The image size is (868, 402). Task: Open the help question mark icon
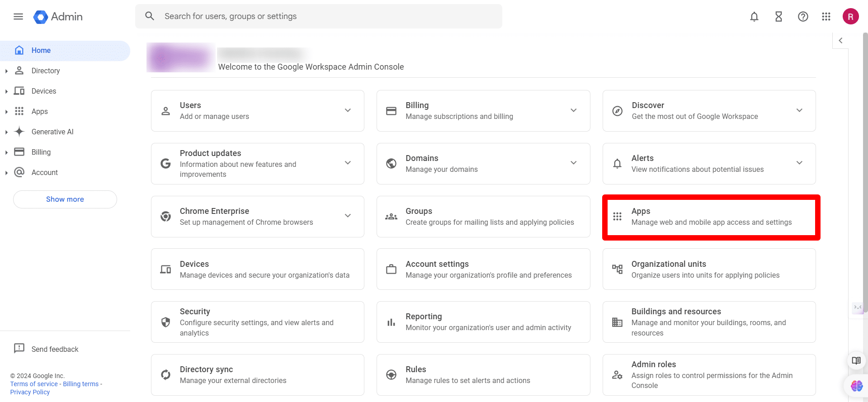coord(803,17)
